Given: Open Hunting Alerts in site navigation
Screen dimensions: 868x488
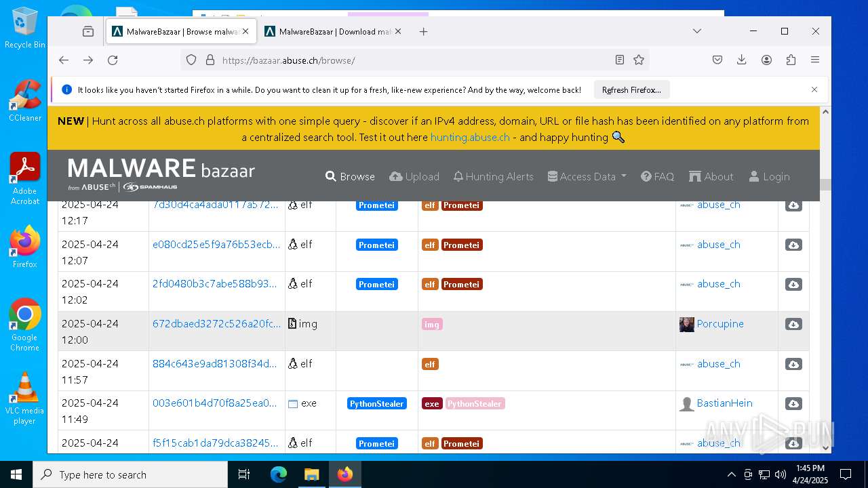Looking at the screenshot, I should [493, 176].
